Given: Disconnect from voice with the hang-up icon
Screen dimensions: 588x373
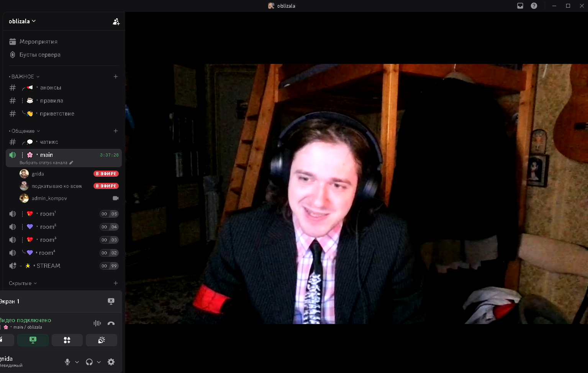Looking at the screenshot, I should [x=111, y=323].
